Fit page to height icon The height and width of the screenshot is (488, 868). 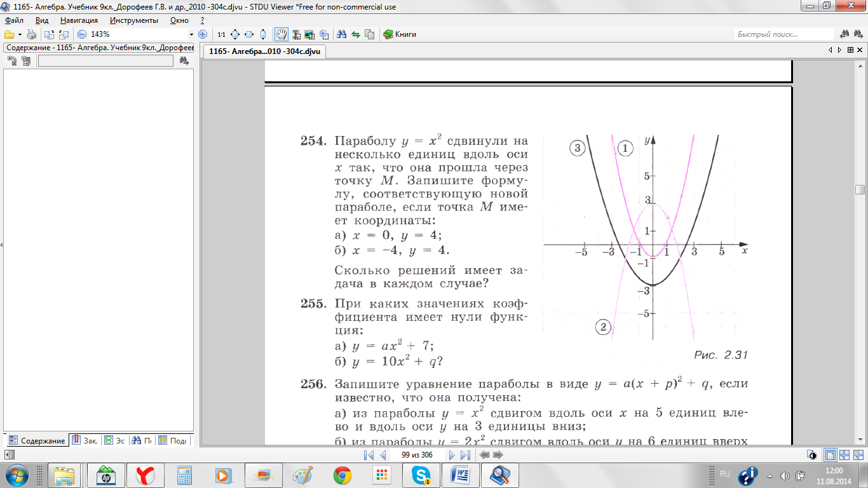(263, 34)
